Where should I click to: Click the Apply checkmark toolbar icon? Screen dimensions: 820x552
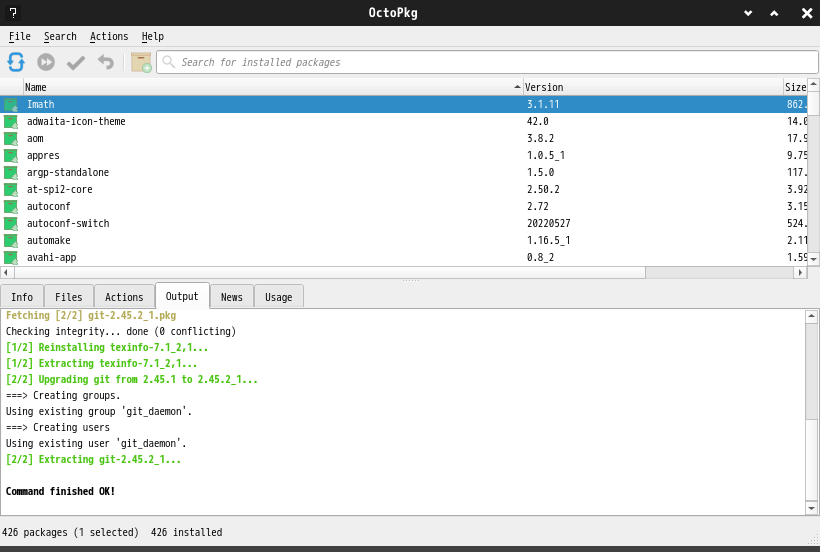click(x=76, y=63)
